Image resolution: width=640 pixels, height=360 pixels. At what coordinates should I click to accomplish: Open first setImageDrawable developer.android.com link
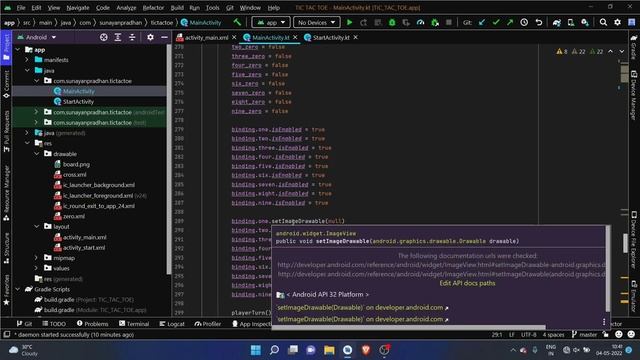362,307
